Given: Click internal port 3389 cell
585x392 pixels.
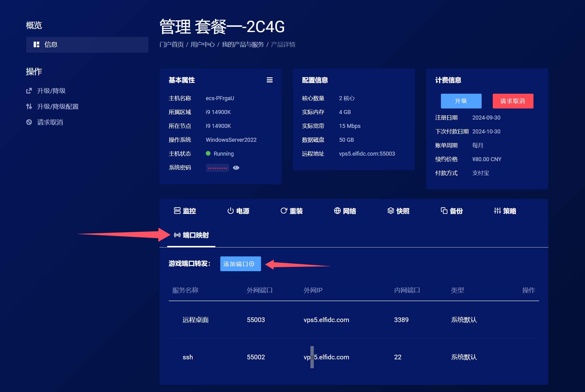Looking at the screenshot, I should point(401,320).
